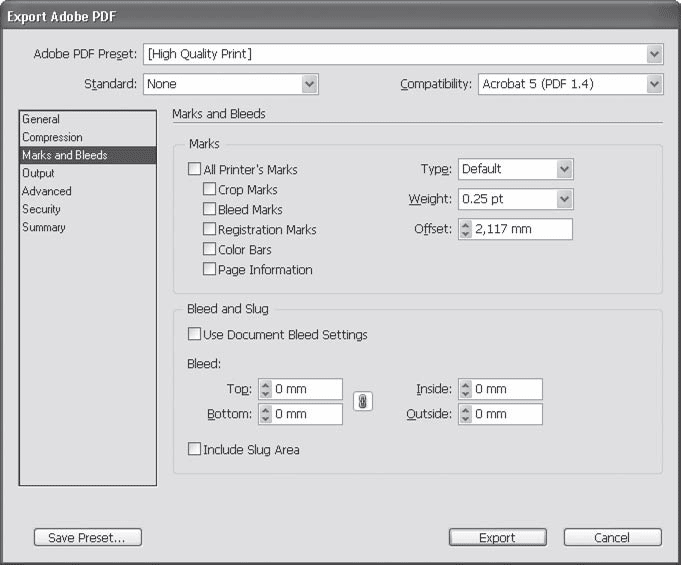Switch to the Compression section

(53, 137)
